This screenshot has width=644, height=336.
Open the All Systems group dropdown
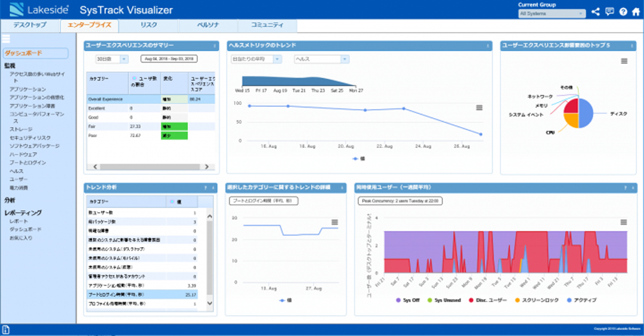(x=552, y=13)
